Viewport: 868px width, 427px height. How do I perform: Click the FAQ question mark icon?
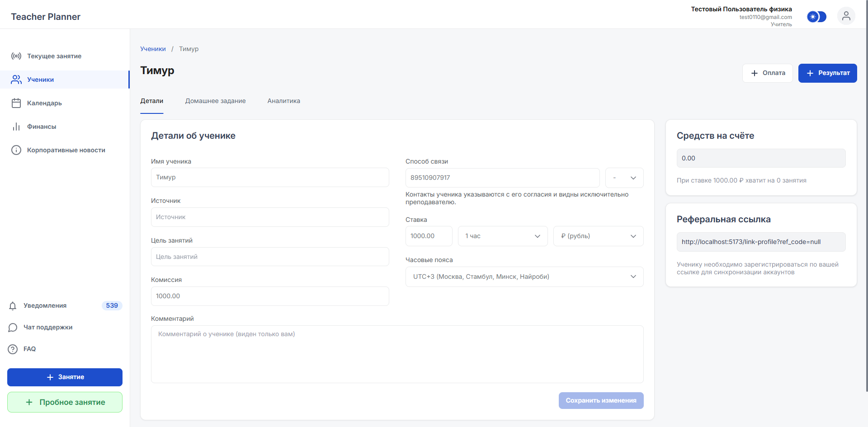13,349
